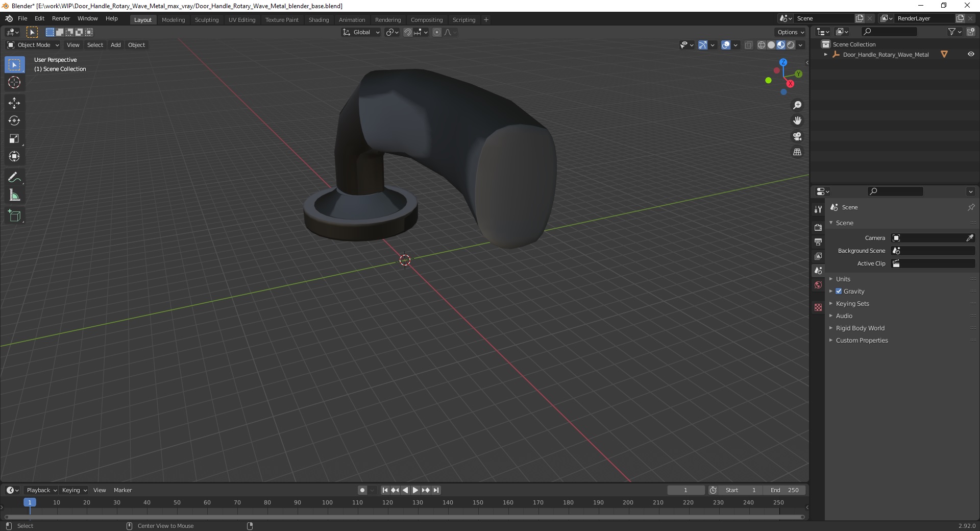The height and width of the screenshot is (531, 980).
Task: Open the World properties tab
Action: click(x=818, y=285)
